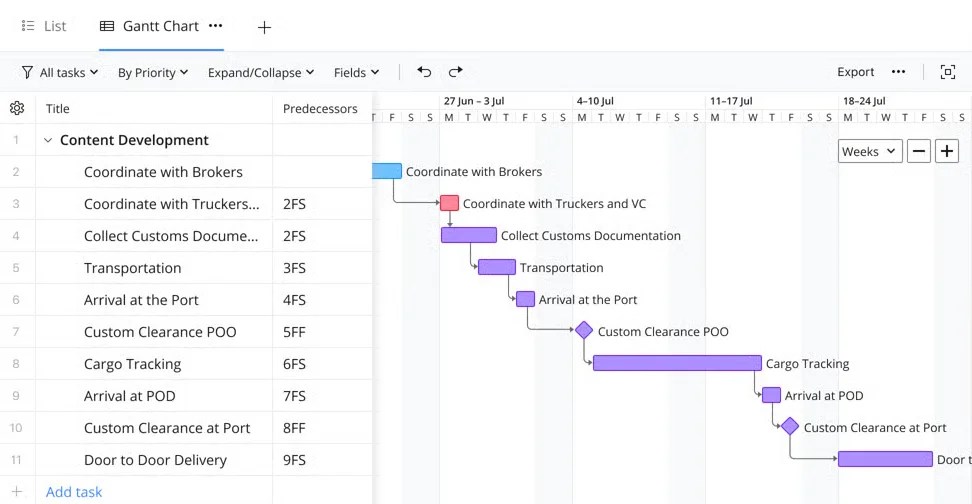Select the Custom Clearance POO milestone diamond
972x504 pixels.
pyautogui.click(x=584, y=330)
